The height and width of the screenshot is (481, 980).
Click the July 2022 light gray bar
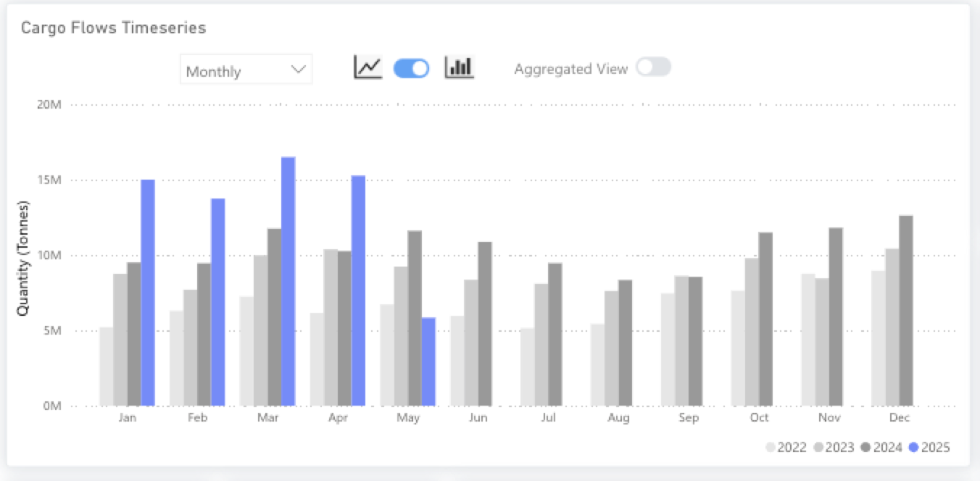pos(527,367)
